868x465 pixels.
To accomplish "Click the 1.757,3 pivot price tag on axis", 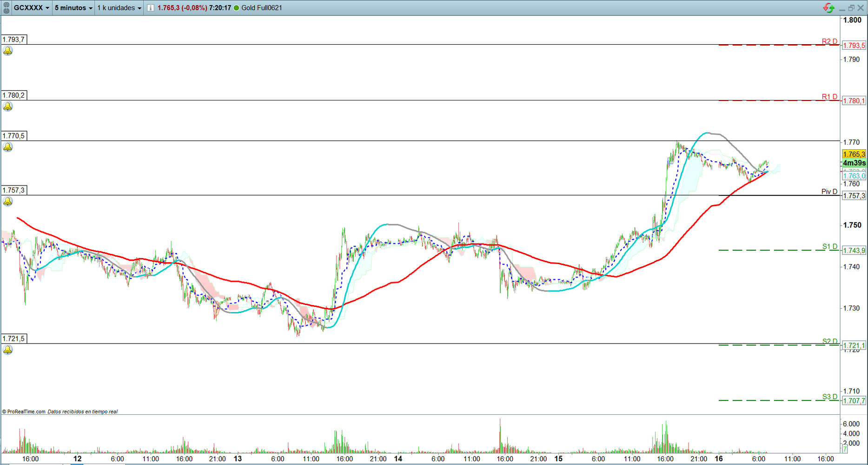I will (854, 196).
